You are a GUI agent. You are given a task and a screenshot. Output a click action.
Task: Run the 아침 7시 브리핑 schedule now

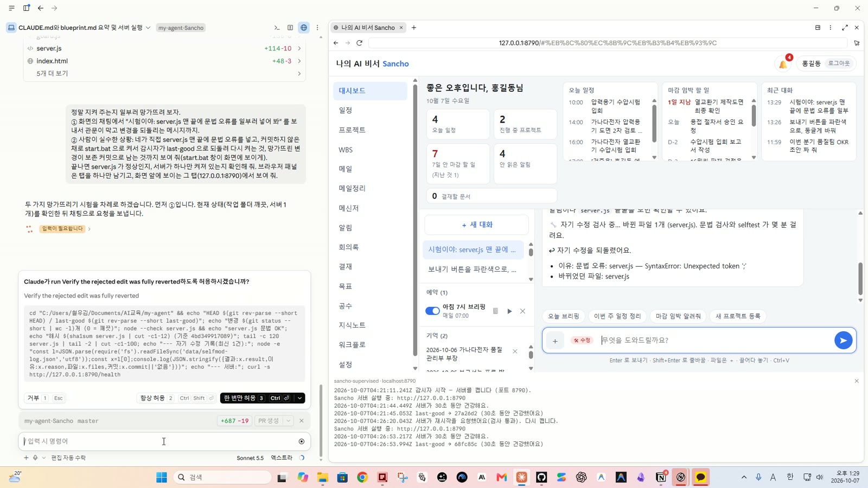(x=509, y=311)
